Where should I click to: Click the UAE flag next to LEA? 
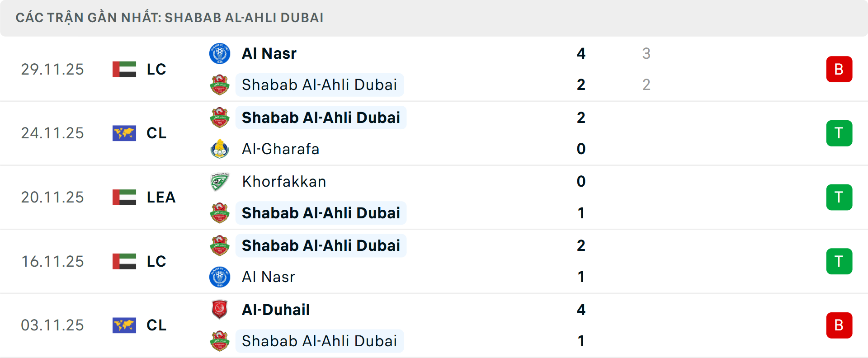tap(123, 197)
